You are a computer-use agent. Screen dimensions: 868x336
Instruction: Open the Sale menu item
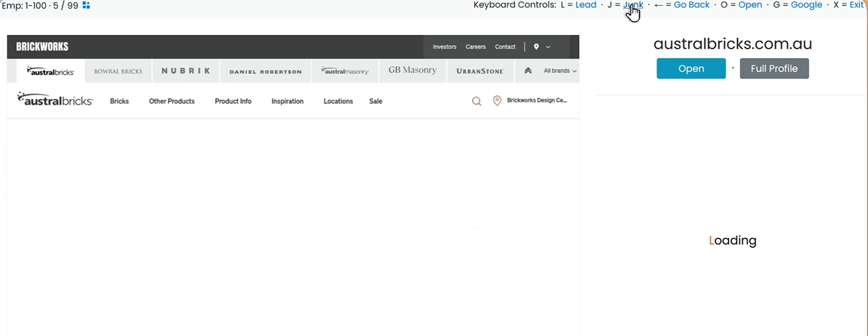click(376, 101)
